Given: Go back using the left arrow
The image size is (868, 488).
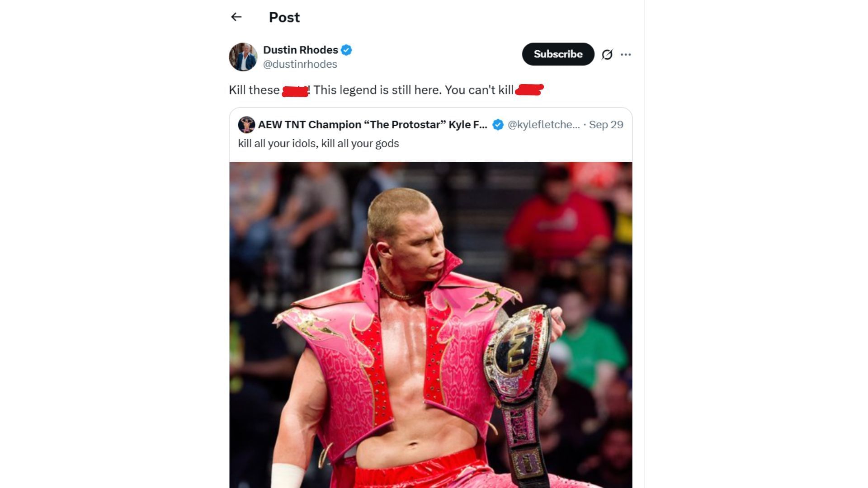Looking at the screenshot, I should (x=236, y=17).
